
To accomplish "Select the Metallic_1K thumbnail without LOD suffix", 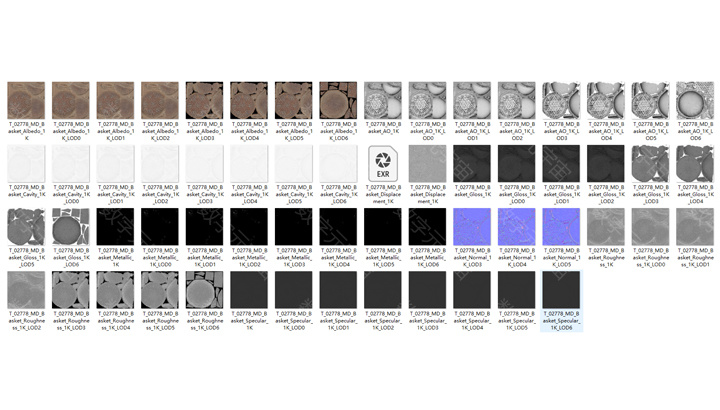I will coord(115,227).
